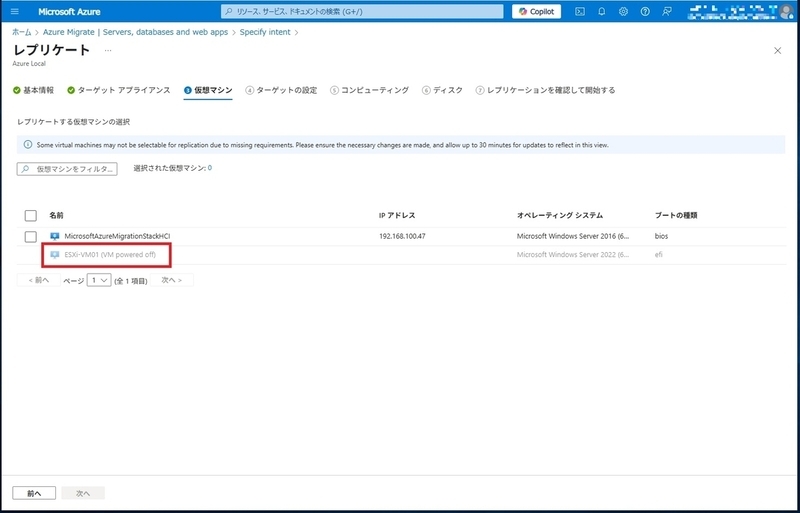This screenshot has height=513, width=800.
Task: Click ESXi-VM01 (VM powered off) text
Action: [x=110, y=255]
